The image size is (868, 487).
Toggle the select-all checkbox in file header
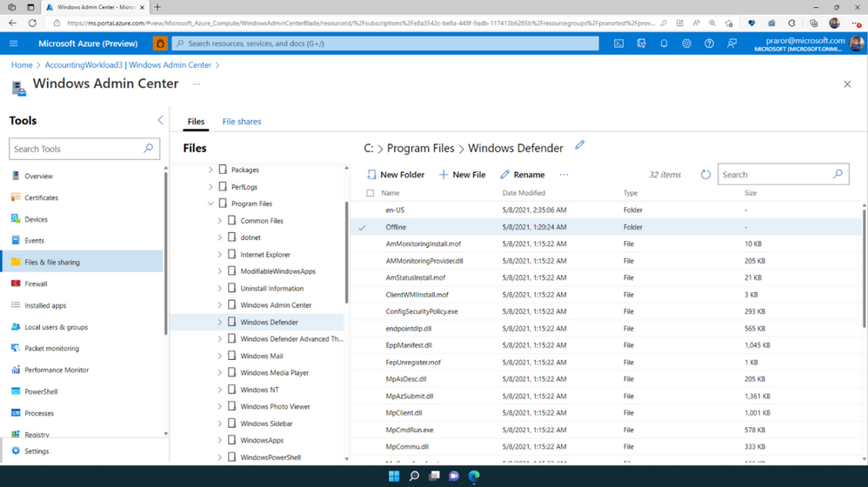(371, 193)
